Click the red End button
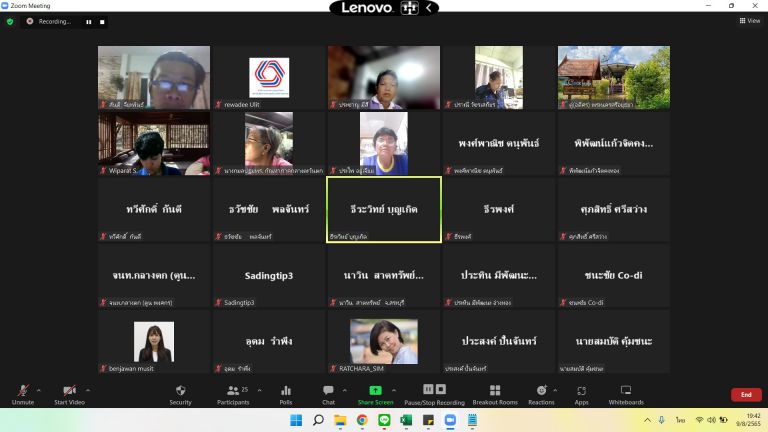Viewport: 768px width, 432px height. tap(746, 395)
